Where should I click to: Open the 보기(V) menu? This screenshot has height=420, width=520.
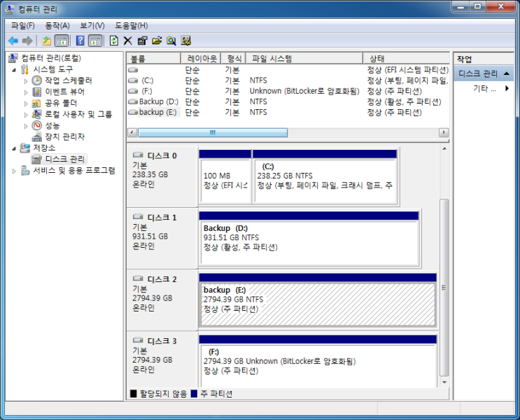point(92,25)
